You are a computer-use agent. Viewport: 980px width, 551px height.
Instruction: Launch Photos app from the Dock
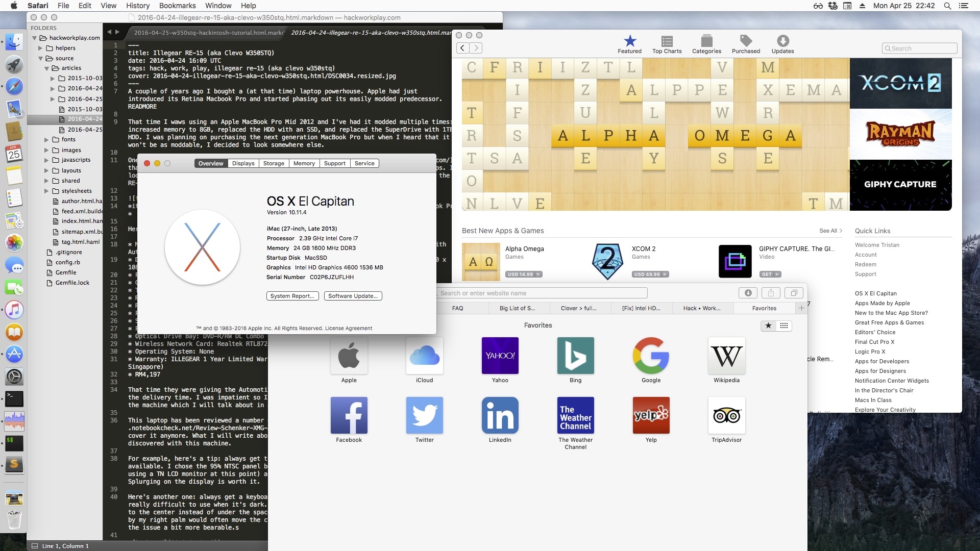pyautogui.click(x=14, y=243)
